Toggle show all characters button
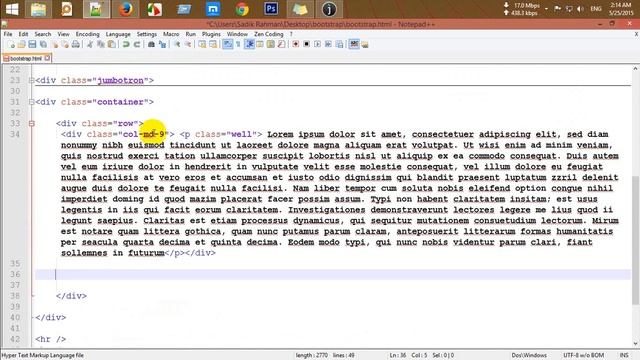 (x=238, y=44)
